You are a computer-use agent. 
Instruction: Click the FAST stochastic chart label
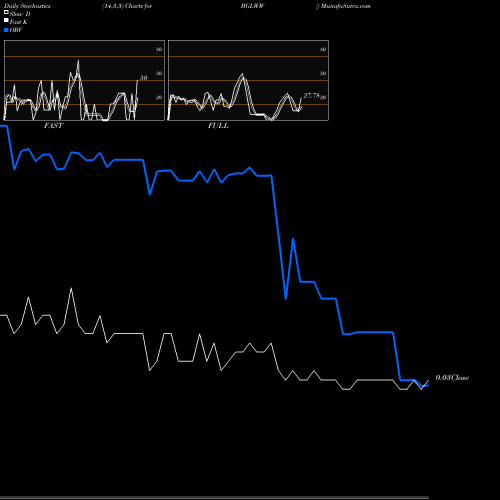[53, 126]
